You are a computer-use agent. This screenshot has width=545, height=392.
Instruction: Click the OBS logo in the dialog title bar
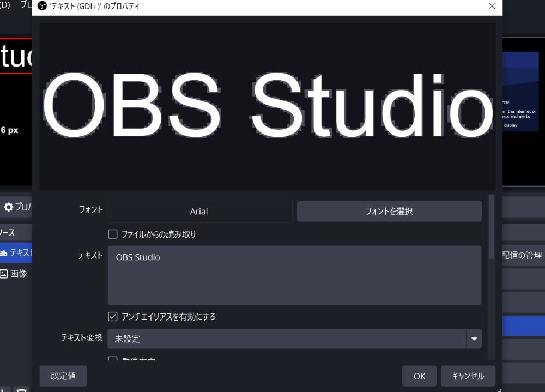tap(42, 6)
